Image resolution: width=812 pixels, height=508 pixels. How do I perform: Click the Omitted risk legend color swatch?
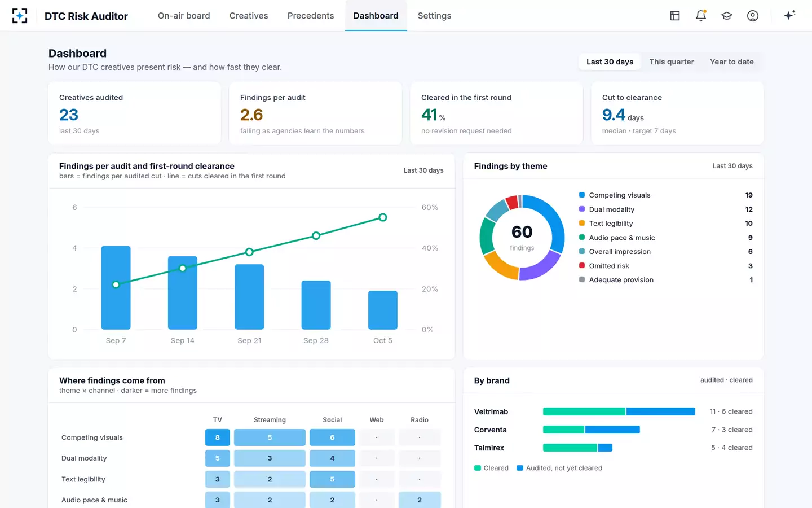pyautogui.click(x=582, y=265)
